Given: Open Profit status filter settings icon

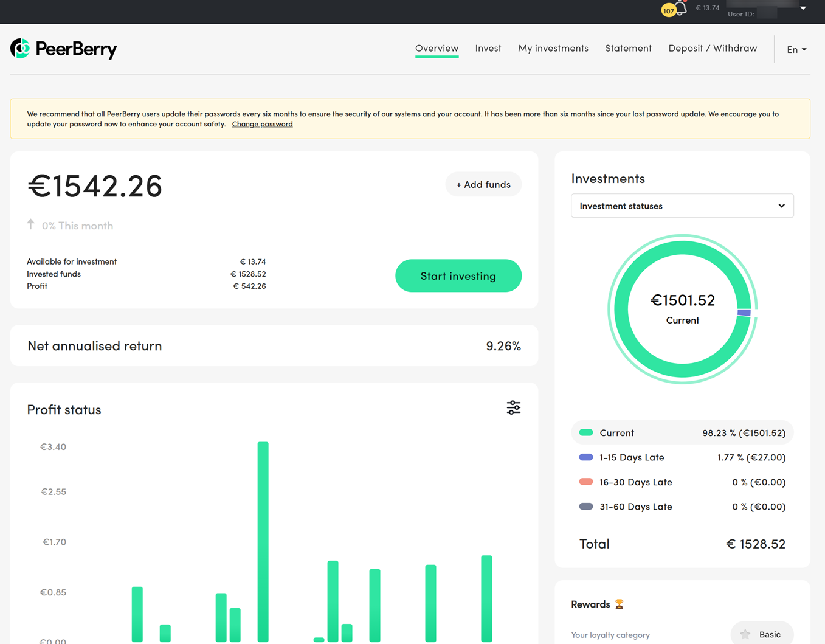Looking at the screenshot, I should click(x=513, y=407).
